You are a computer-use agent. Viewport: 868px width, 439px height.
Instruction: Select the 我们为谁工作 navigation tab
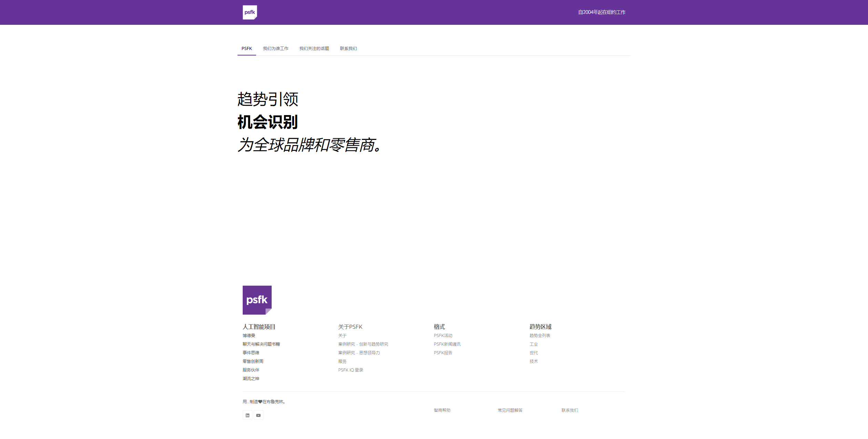pos(275,48)
